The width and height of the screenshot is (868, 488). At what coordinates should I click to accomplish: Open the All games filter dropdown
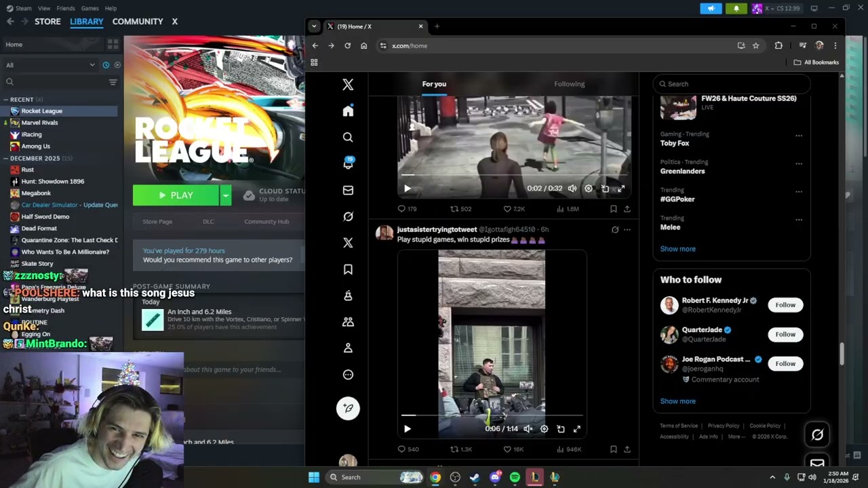click(50, 65)
